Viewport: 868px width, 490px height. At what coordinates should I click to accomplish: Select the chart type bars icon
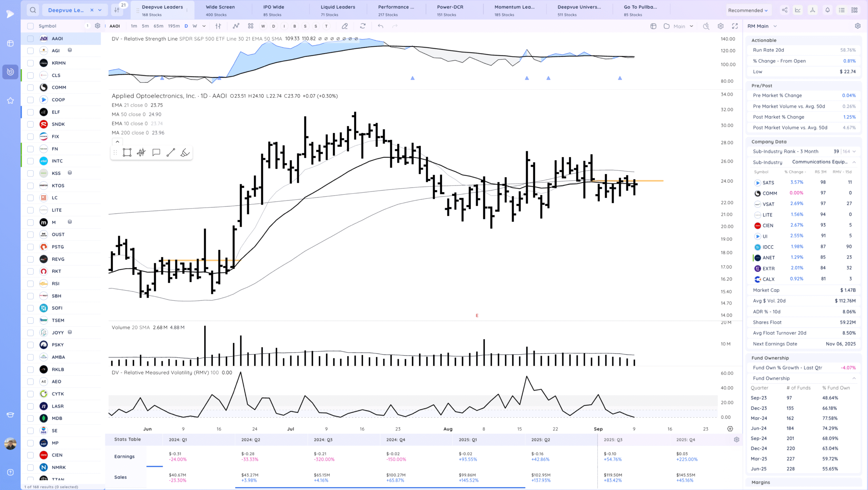(x=218, y=26)
